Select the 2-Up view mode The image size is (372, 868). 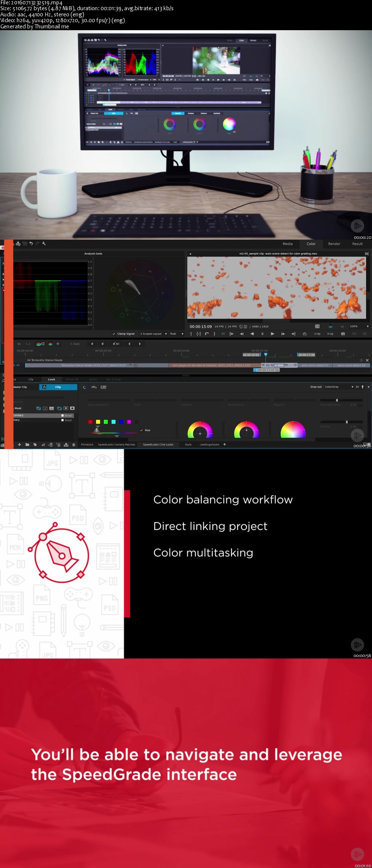coord(317,334)
